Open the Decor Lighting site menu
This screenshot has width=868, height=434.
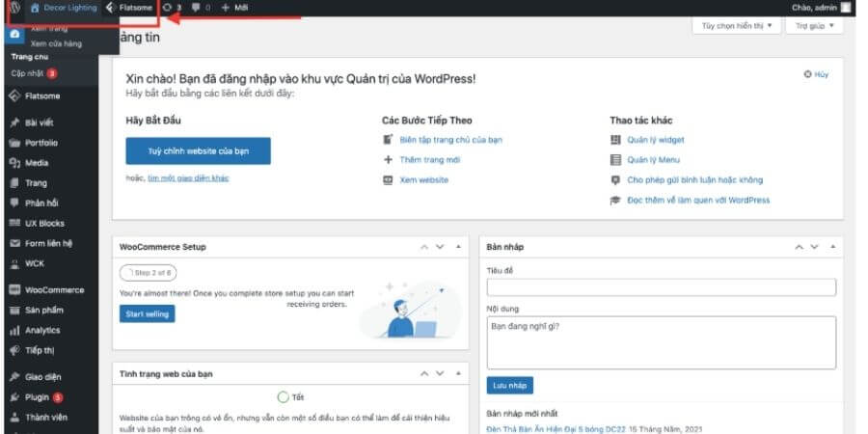click(63, 8)
